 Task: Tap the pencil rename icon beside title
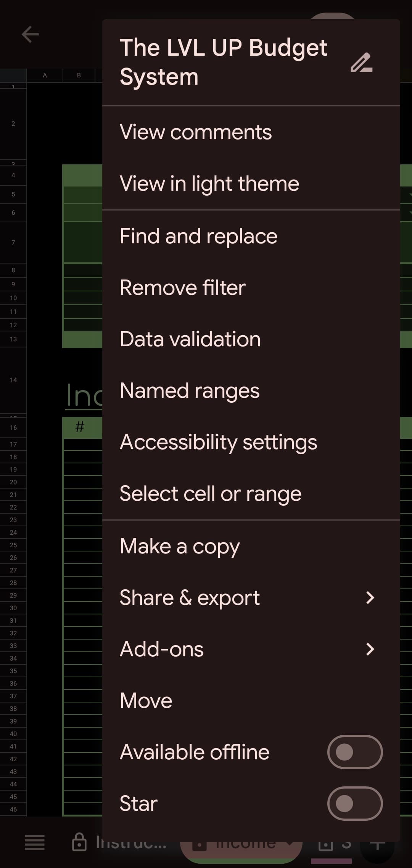click(361, 63)
